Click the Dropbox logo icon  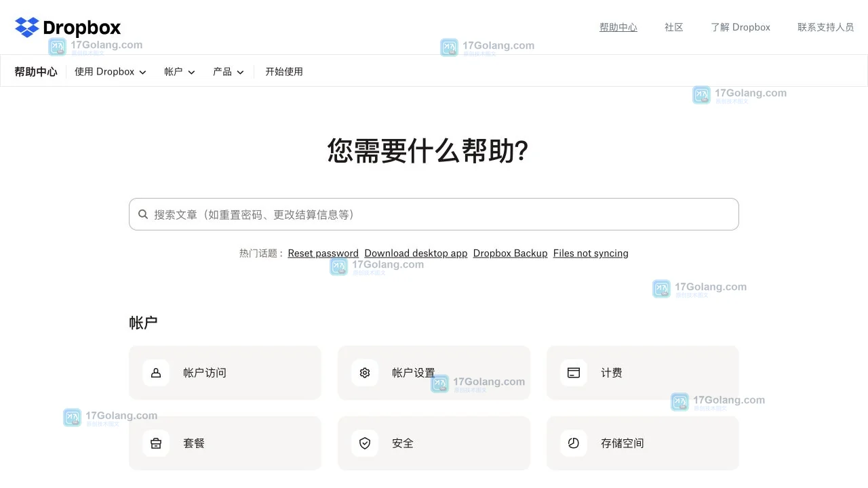(x=27, y=27)
